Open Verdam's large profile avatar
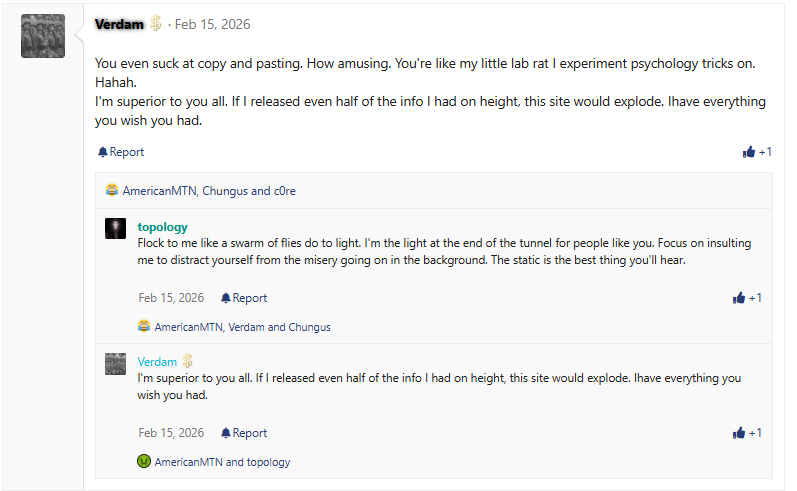This screenshot has width=797, height=491. 43,36
